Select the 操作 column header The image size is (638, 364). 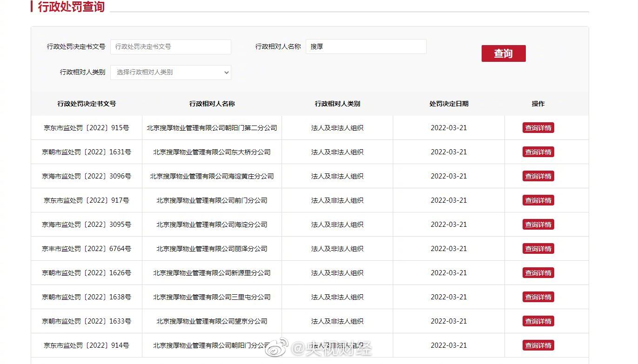538,104
